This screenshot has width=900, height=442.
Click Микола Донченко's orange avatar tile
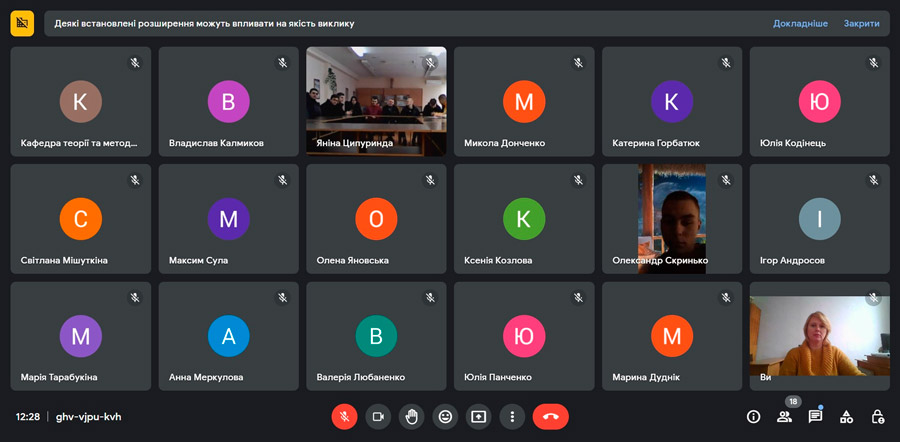[x=523, y=101]
